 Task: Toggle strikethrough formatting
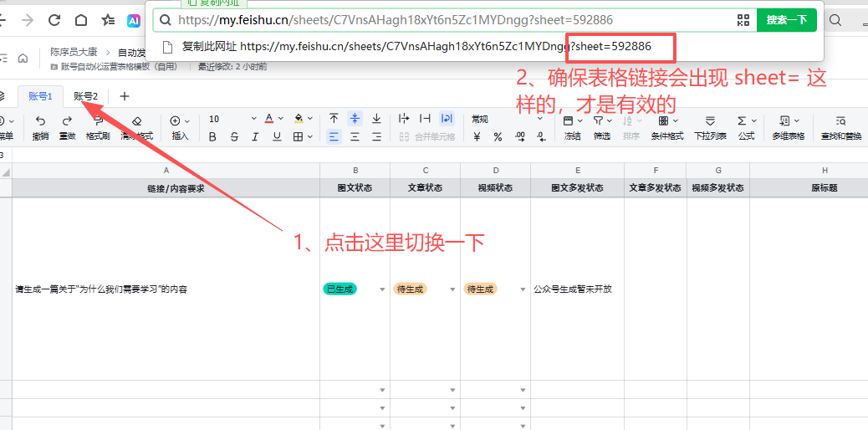234,137
